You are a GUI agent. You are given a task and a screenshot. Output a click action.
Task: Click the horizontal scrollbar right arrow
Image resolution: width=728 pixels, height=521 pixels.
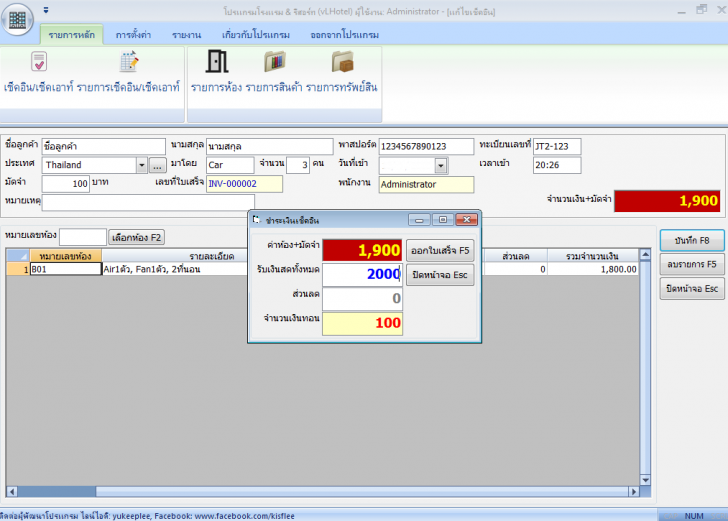(x=633, y=491)
